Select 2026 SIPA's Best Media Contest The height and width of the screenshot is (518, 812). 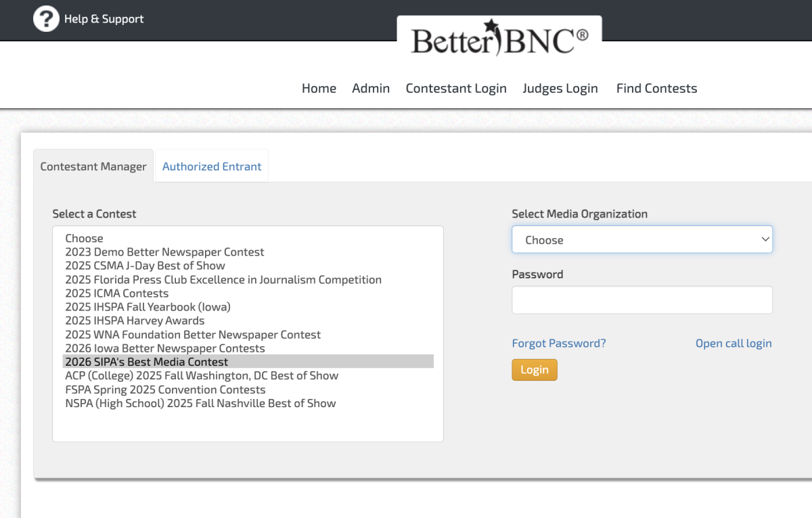pos(248,362)
